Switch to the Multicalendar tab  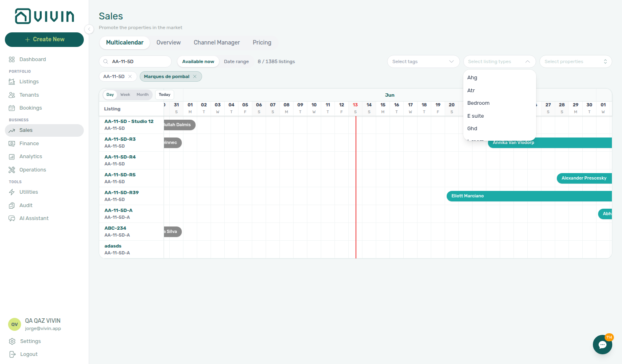pyautogui.click(x=125, y=42)
